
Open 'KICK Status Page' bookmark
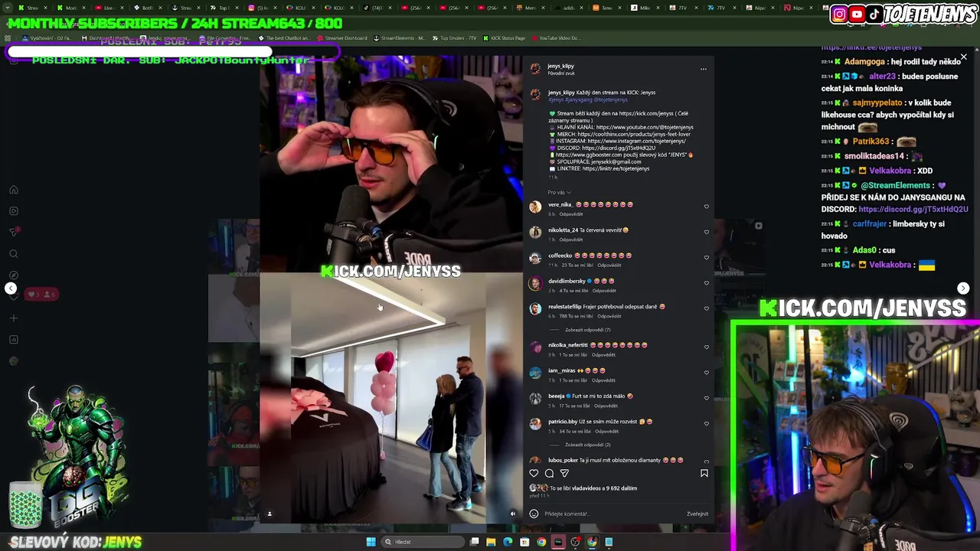pos(504,38)
